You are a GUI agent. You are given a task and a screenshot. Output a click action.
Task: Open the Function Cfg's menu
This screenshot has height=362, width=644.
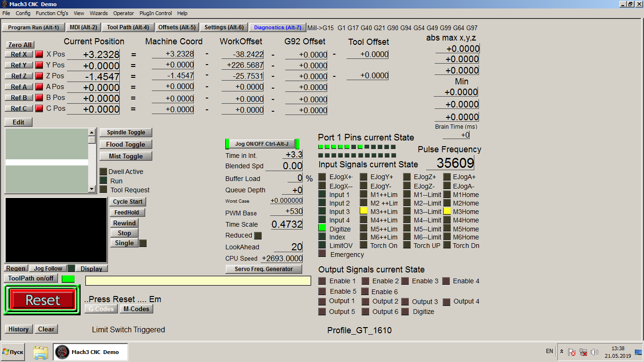[52, 13]
